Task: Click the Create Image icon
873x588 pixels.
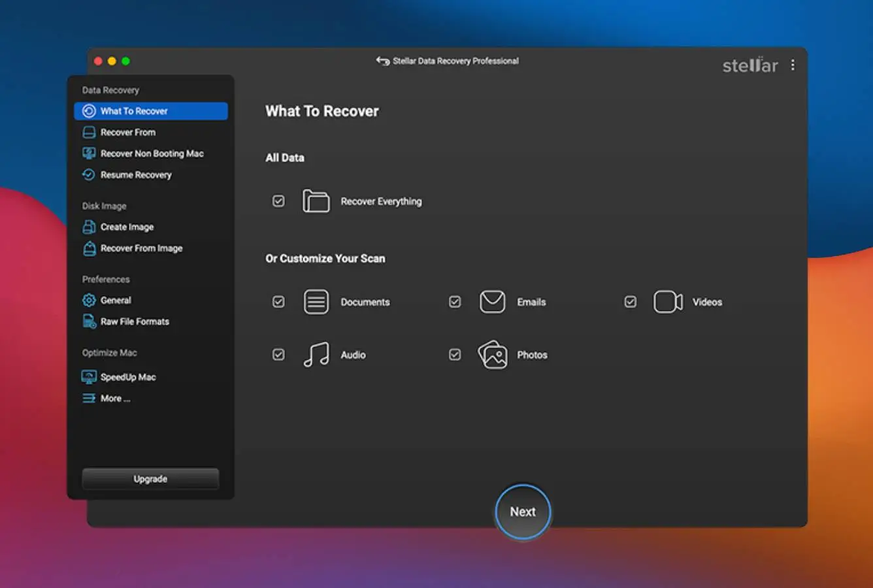Action: coord(89,227)
